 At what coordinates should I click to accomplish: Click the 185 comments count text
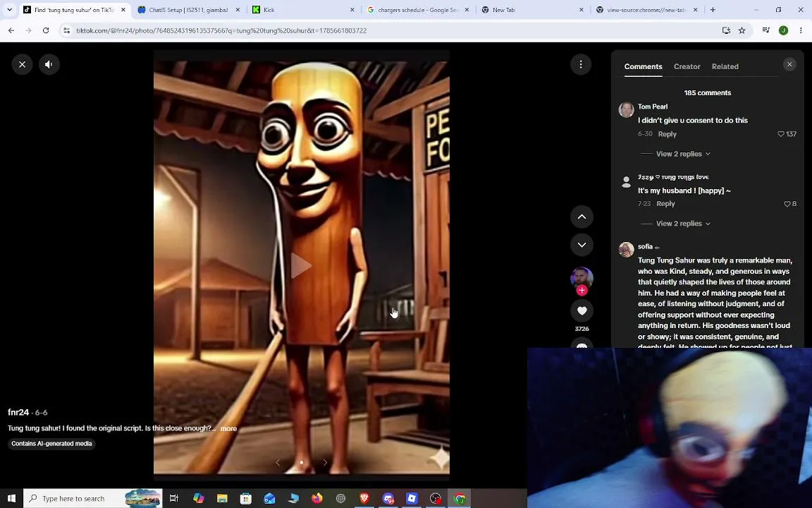[708, 93]
